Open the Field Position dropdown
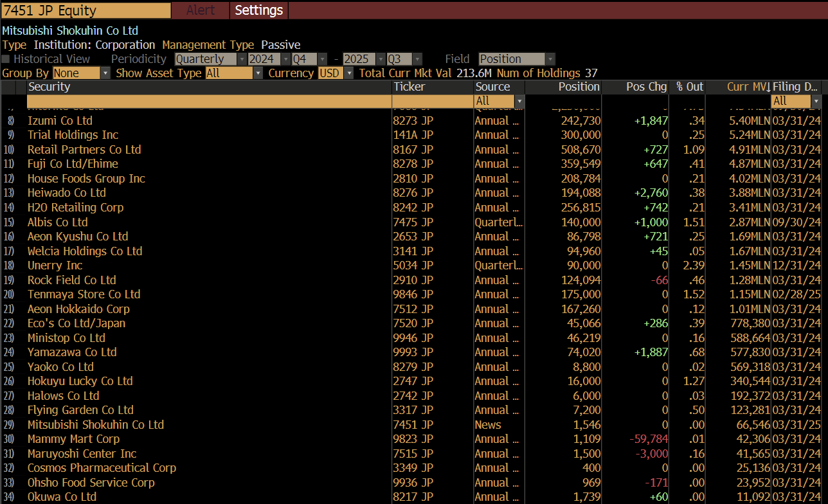Screen dimensions: 828x504 pyautogui.click(x=516, y=59)
